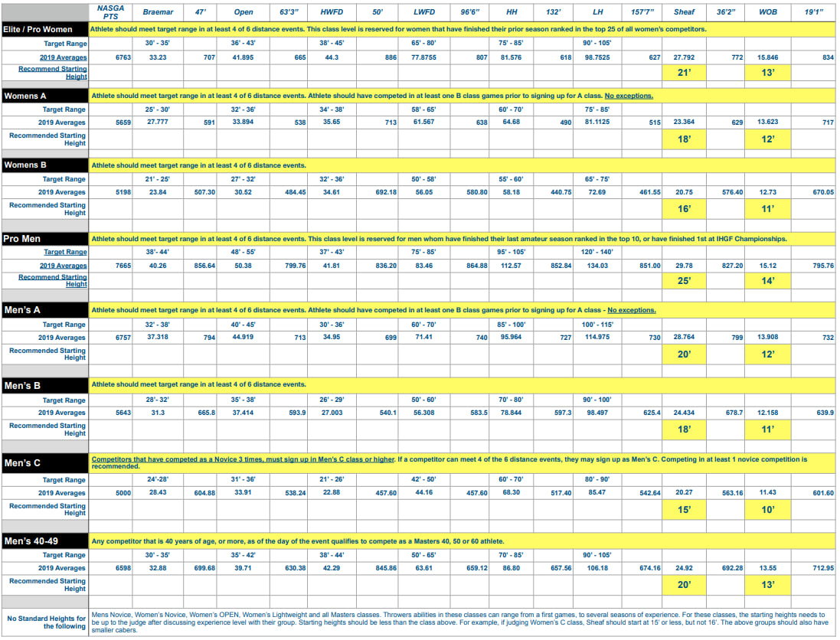Open the underlined Recommended Starting Height link under Pro Men
The height and width of the screenshot is (640, 840).
(53, 280)
